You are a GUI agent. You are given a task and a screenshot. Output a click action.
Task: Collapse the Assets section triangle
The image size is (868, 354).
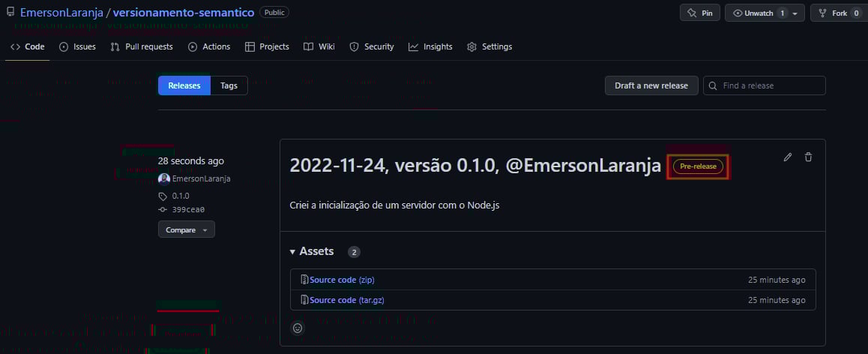pyautogui.click(x=293, y=251)
